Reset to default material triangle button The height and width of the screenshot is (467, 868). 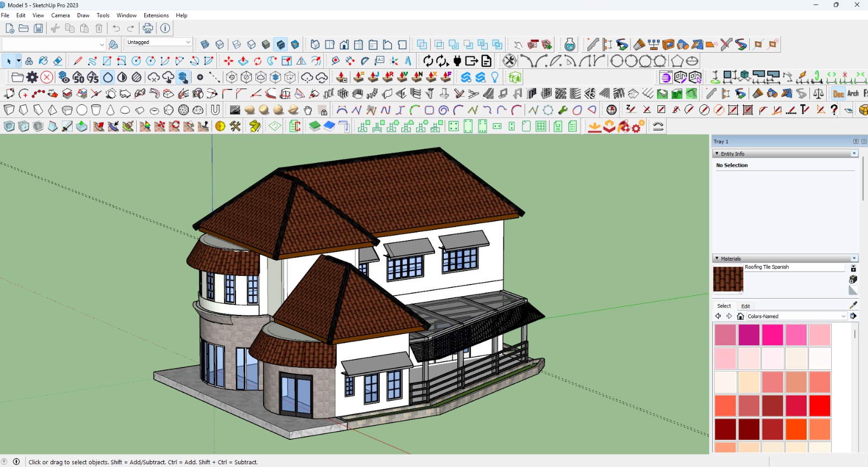(853, 291)
